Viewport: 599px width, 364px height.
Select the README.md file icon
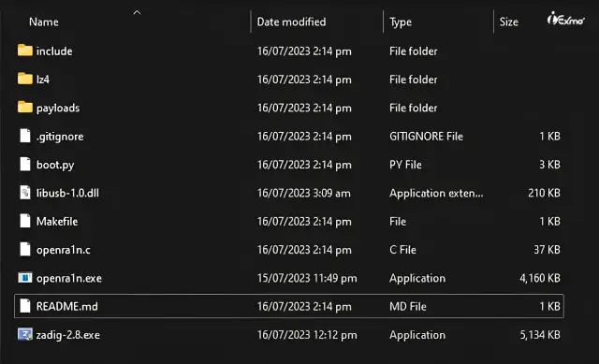25,306
